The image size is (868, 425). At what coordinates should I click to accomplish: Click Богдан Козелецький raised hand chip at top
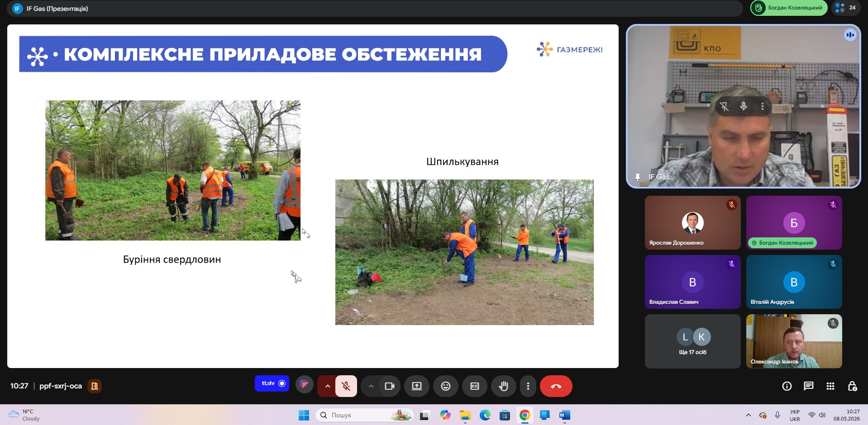click(789, 8)
